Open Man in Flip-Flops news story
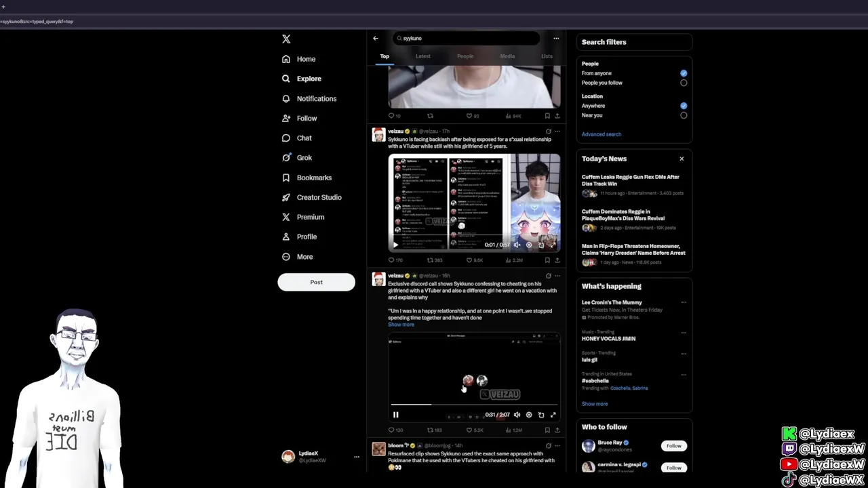Viewport: 868px width, 488px height. (x=633, y=253)
